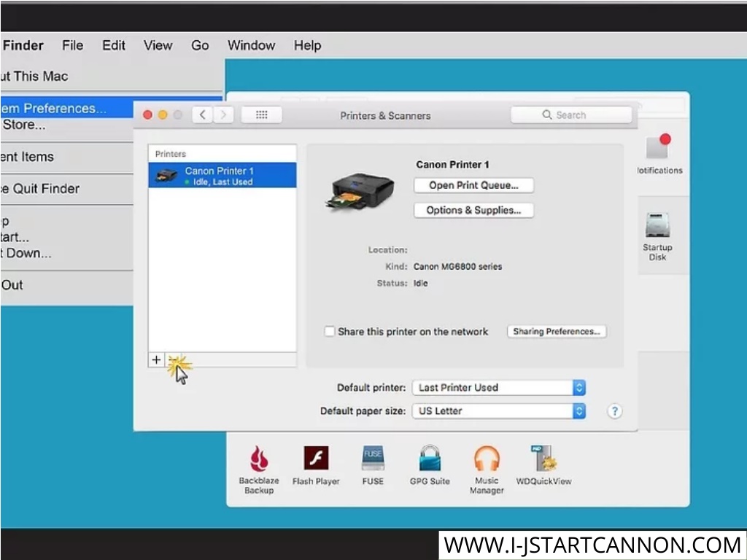Click the Search field in Printers & Scanners
The image size is (747, 560).
point(571,114)
